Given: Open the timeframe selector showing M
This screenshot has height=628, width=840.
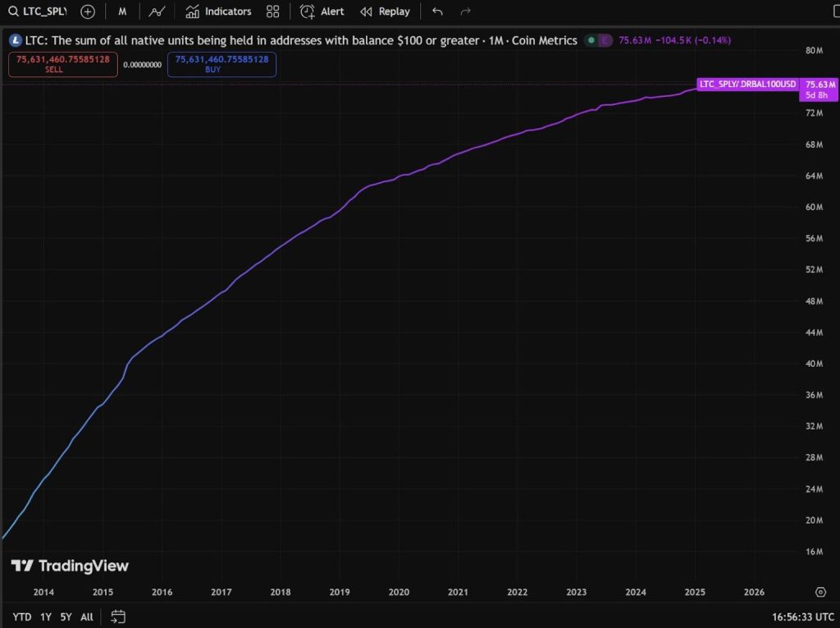Looking at the screenshot, I should pos(122,11).
